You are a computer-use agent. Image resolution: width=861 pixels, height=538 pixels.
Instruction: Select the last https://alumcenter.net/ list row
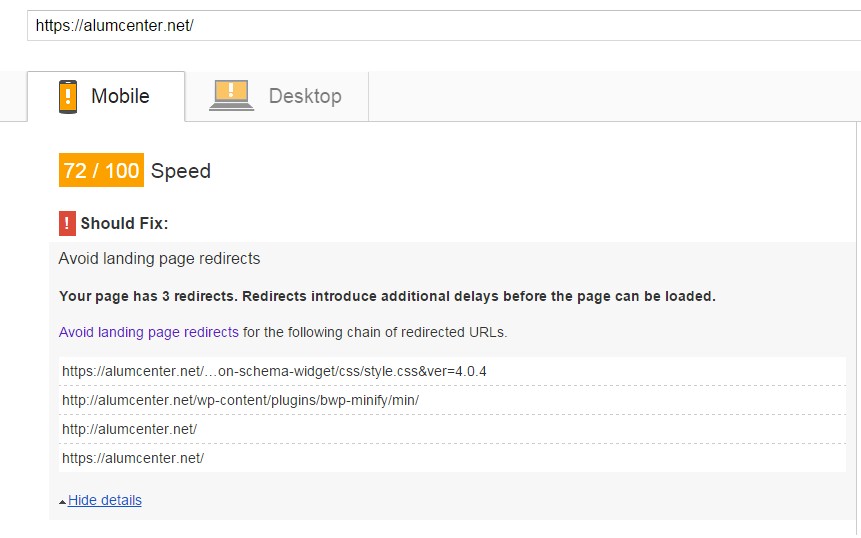pyautogui.click(x=452, y=458)
